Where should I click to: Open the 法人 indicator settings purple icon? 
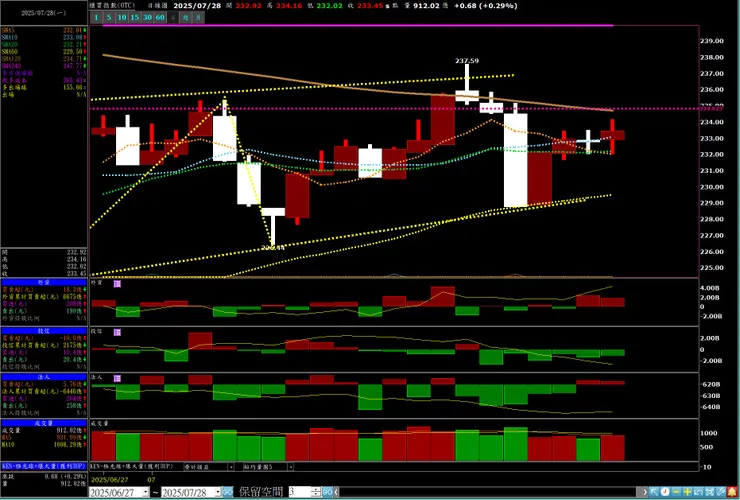pyautogui.click(x=117, y=379)
